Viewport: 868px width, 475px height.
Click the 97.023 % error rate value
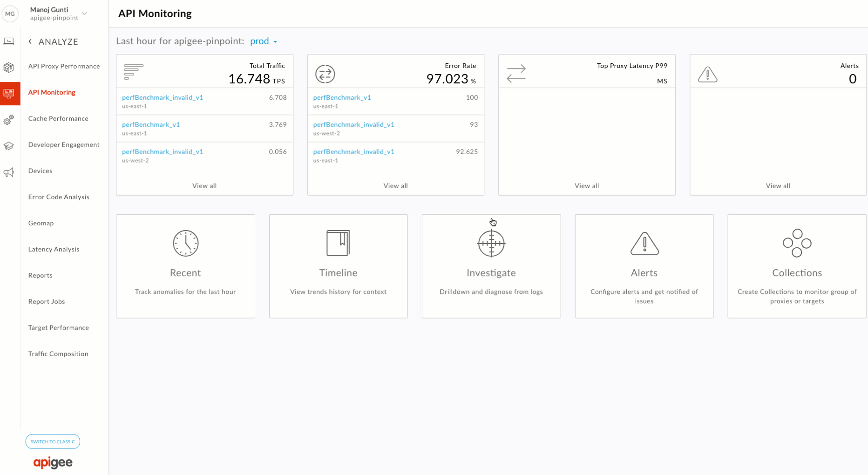tap(451, 79)
